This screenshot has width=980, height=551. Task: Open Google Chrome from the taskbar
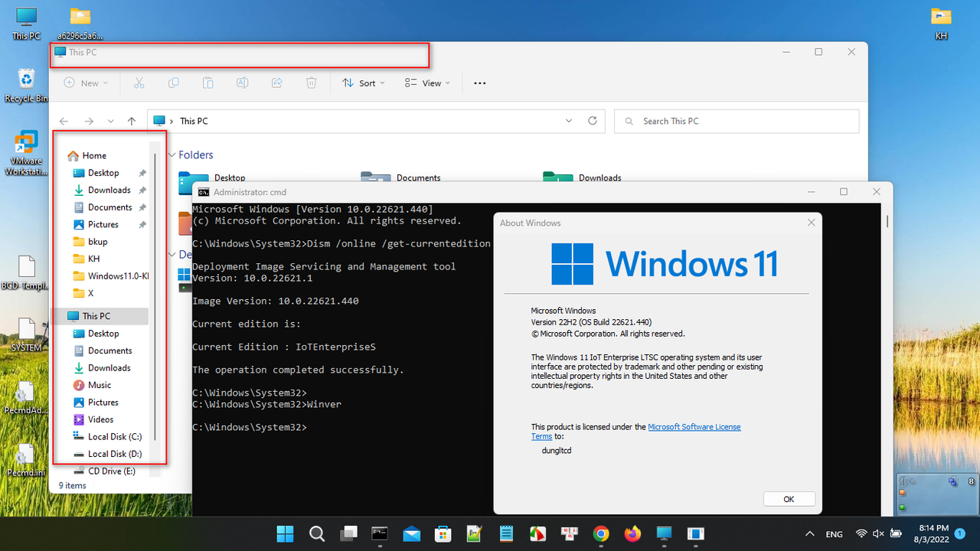click(601, 533)
